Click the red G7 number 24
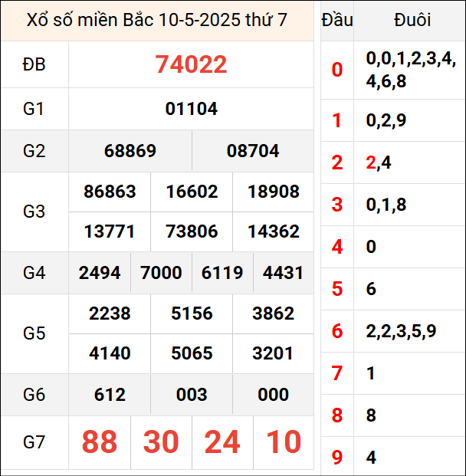 [222, 442]
